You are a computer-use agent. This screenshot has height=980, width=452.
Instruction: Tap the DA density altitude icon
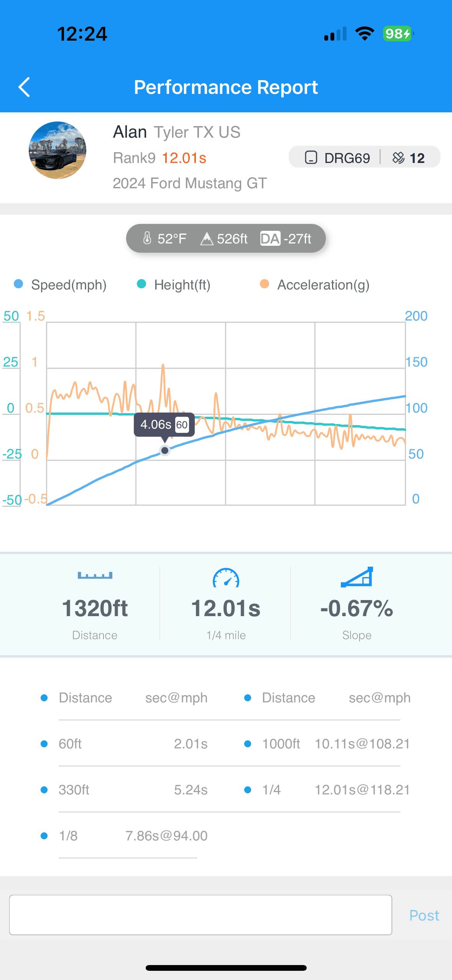(x=270, y=238)
